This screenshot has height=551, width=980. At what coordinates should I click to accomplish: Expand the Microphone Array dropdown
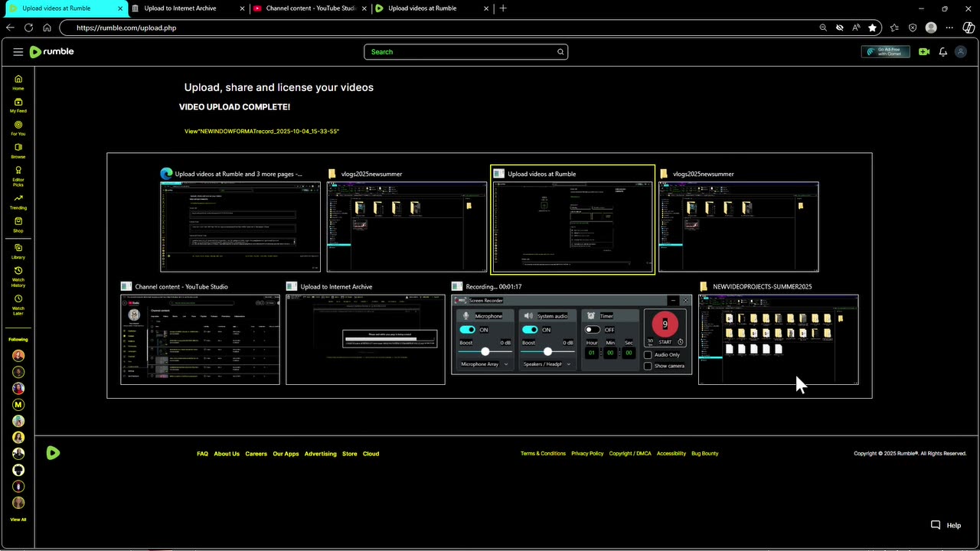point(485,364)
